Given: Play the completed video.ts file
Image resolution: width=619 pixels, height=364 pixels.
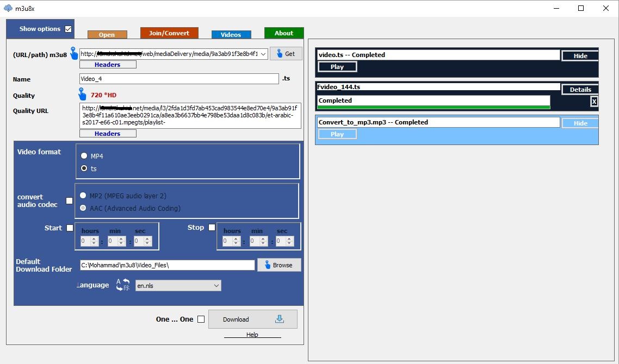Looking at the screenshot, I should point(337,67).
